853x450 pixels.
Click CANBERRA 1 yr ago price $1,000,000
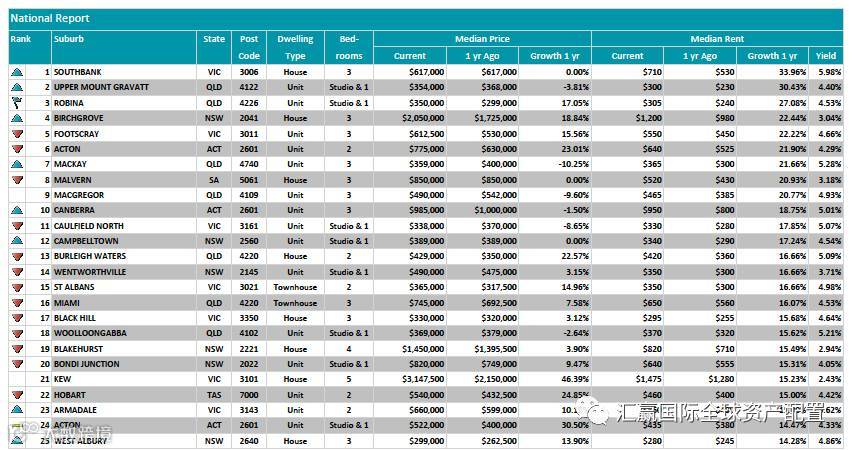pos(495,210)
